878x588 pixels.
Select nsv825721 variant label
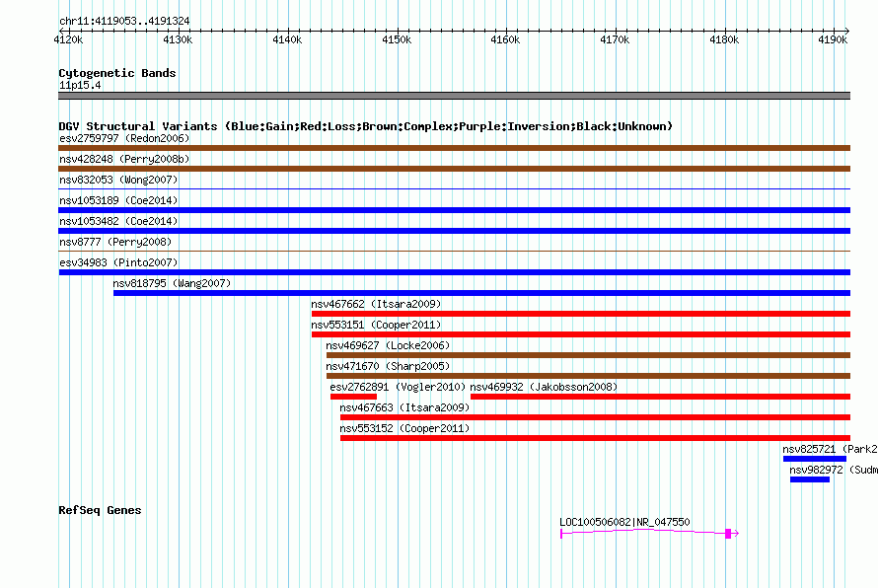point(830,449)
